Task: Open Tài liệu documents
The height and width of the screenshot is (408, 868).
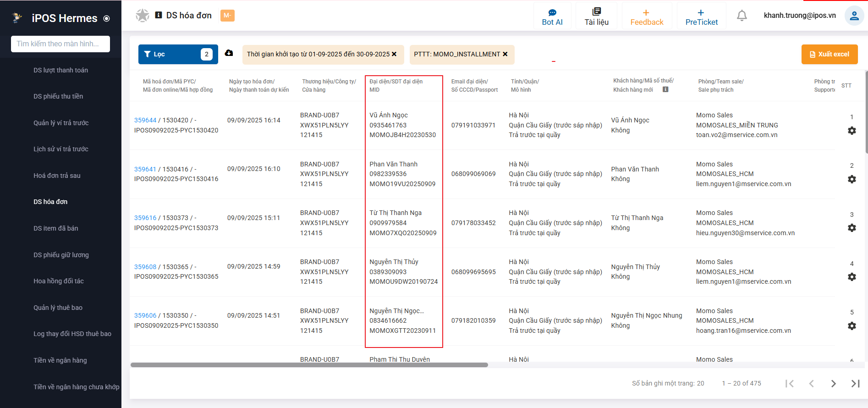Action: (x=596, y=17)
